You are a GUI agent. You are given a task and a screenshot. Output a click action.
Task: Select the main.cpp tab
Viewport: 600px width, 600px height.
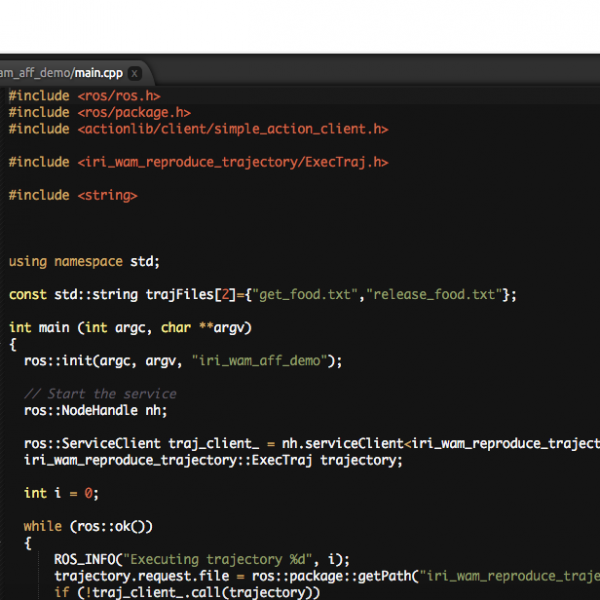pyautogui.click(x=71, y=73)
